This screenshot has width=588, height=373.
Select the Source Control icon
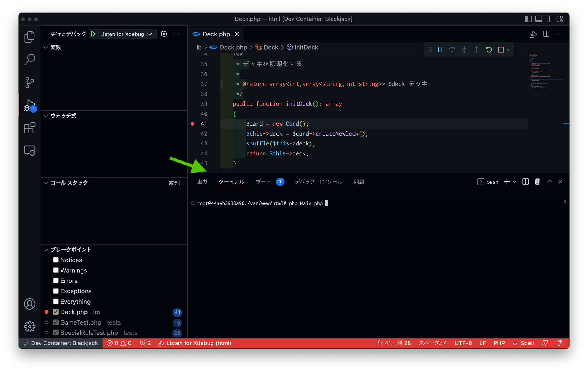29,82
